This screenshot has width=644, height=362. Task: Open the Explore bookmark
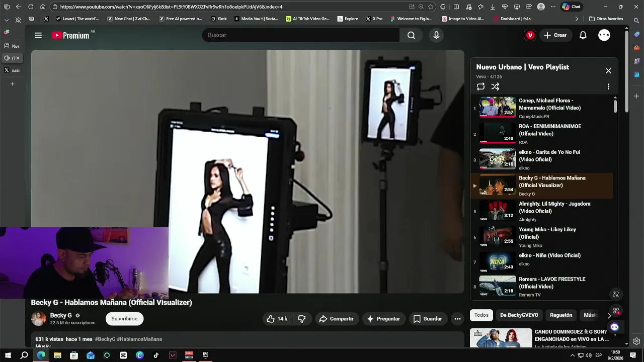pos(348,19)
